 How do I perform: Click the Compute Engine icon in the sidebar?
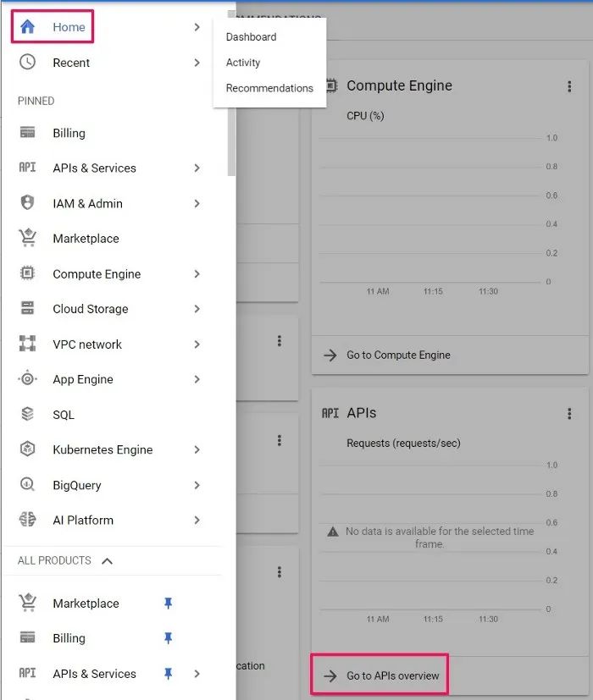coord(27,273)
